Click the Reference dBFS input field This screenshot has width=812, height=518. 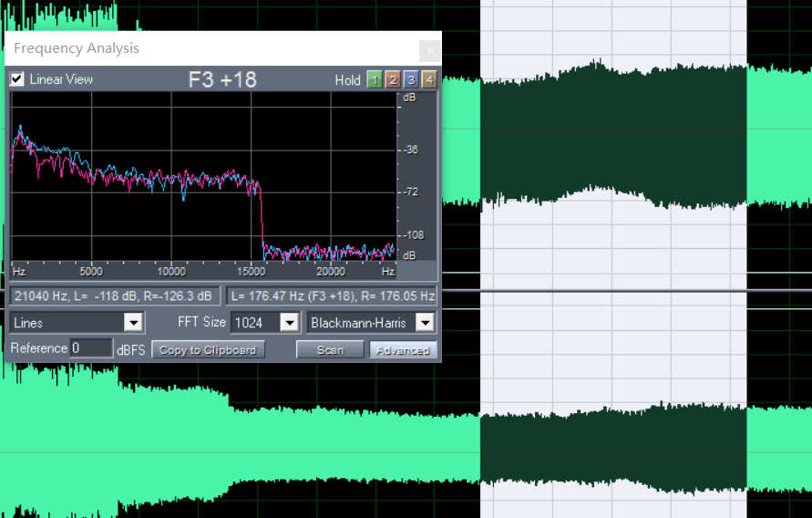click(x=91, y=348)
